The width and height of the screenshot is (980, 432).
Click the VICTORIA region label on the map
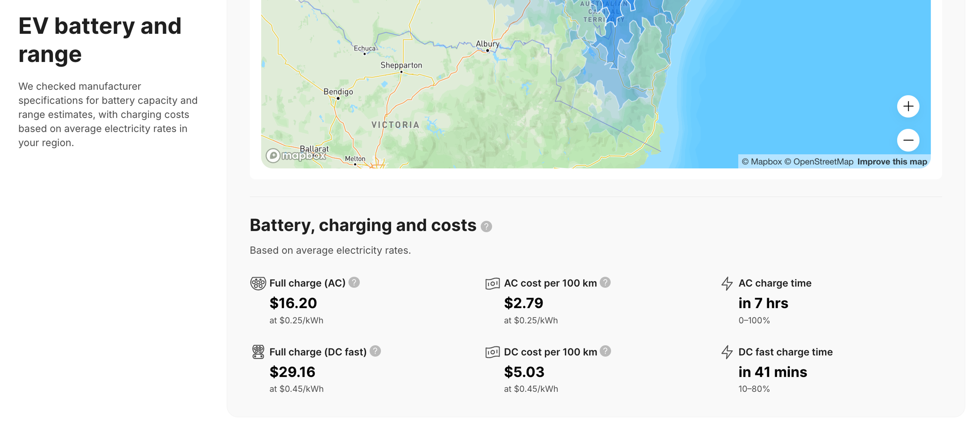(395, 125)
